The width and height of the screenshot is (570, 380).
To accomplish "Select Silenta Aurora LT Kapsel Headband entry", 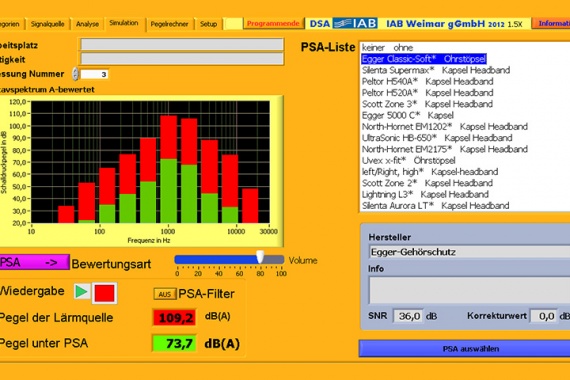I will click(465, 205).
